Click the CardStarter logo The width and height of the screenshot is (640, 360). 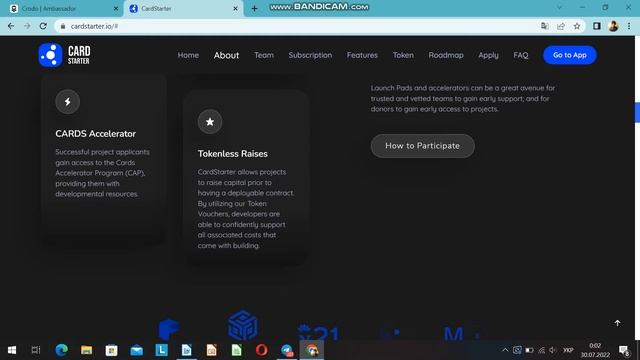64,55
